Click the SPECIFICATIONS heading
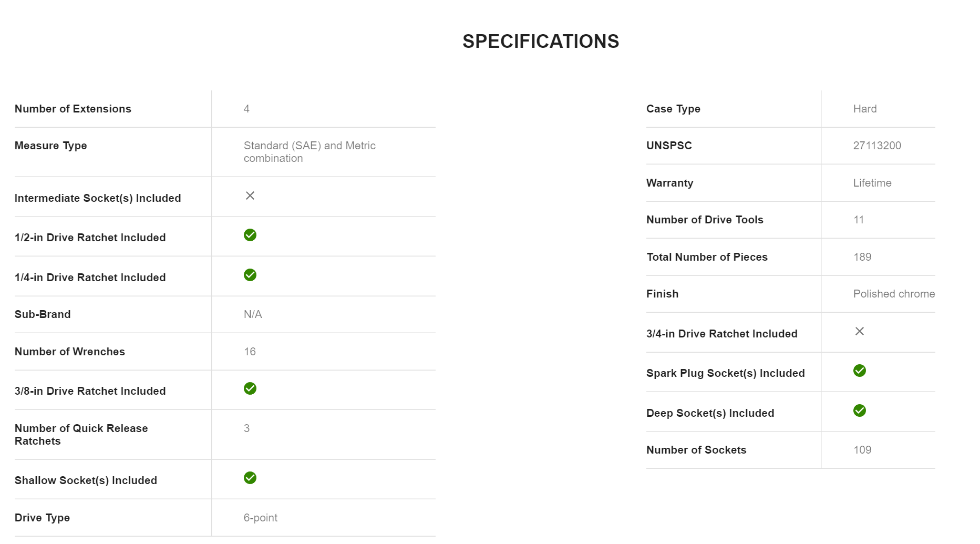Viewport: 980px width, 544px height. click(541, 42)
